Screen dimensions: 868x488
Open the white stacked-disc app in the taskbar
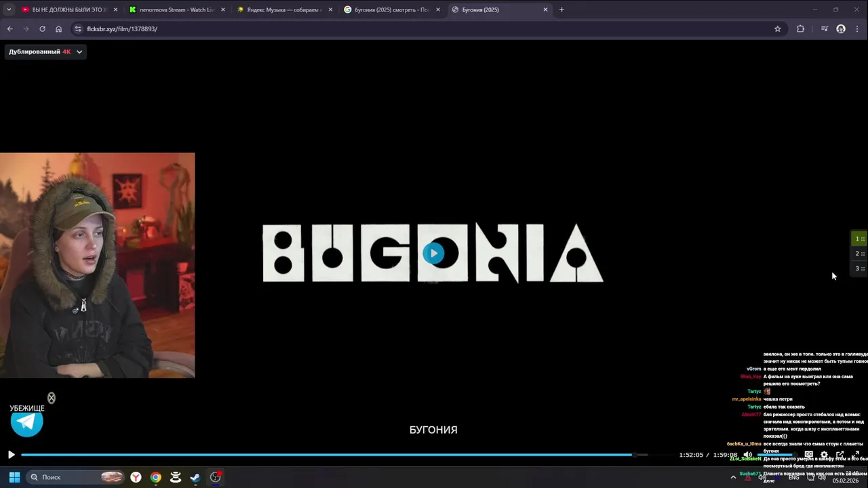pyautogui.click(x=176, y=477)
